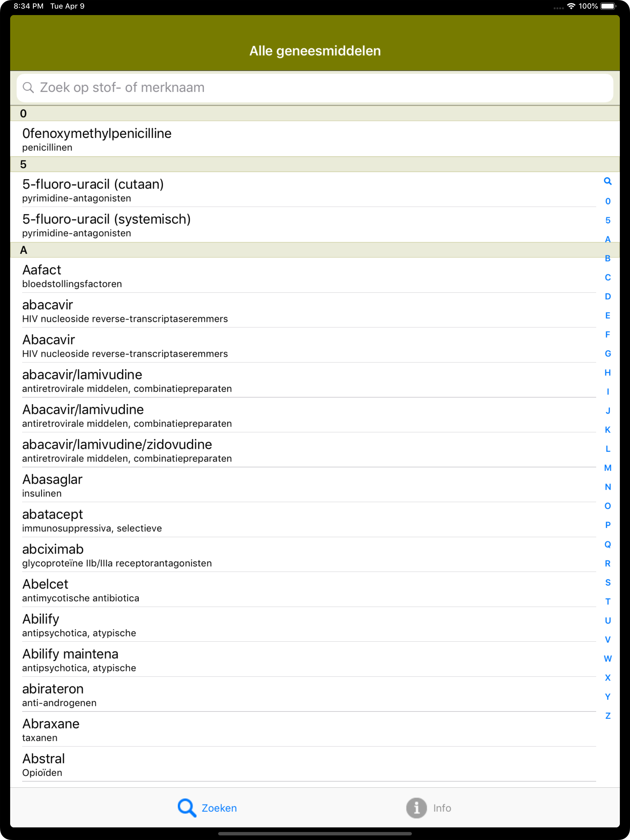Image resolution: width=630 pixels, height=840 pixels.
Task: Open the Zoeken tab
Action: tap(207, 808)
